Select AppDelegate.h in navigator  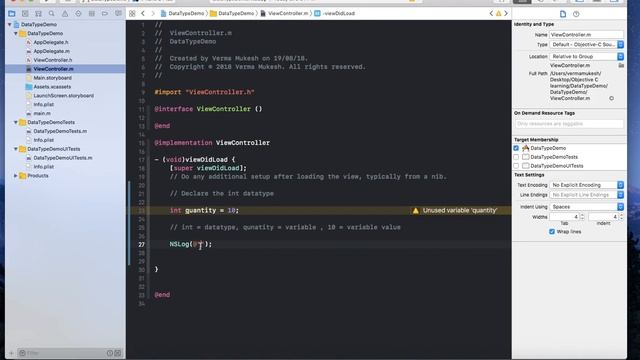(x=51, y=42)
